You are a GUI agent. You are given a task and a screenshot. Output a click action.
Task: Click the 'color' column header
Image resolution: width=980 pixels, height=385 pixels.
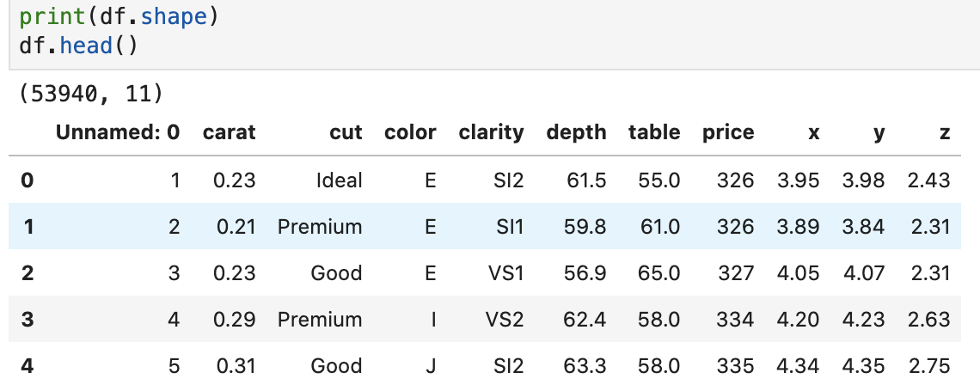[410, 132]
